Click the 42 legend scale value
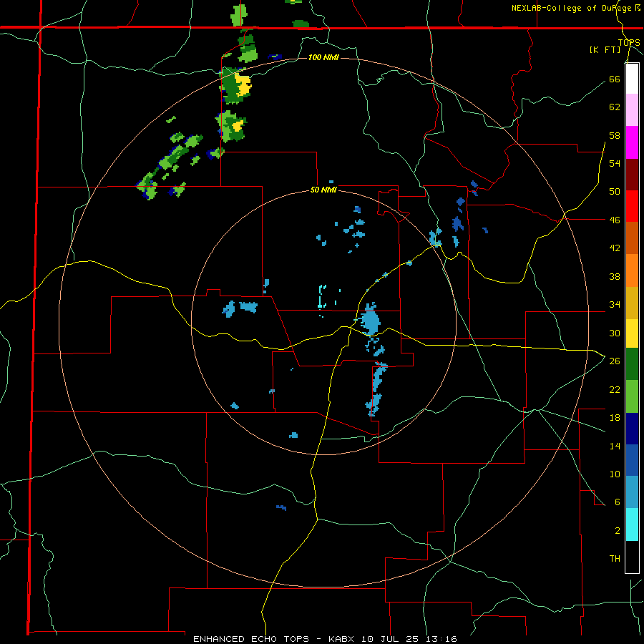This screenshot has height=644, width=644. coord(615,248)
